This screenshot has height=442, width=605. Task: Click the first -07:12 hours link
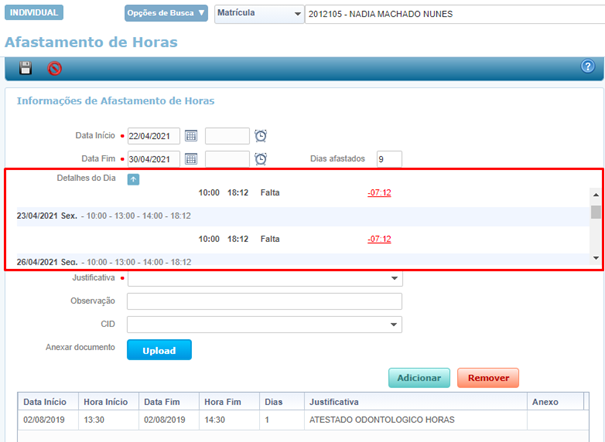(x=379, y=190)
